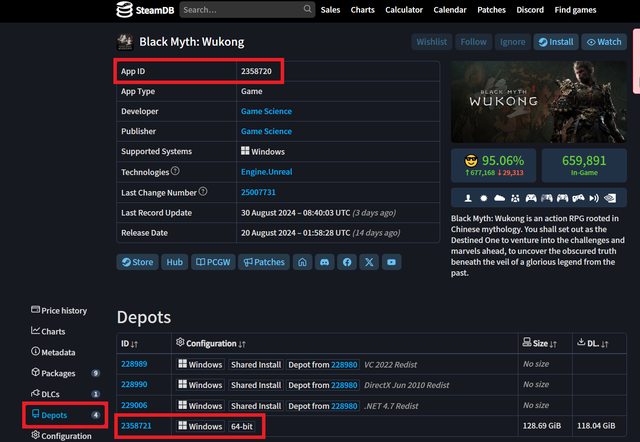Open Calculator in top navigation

(405, 10)
